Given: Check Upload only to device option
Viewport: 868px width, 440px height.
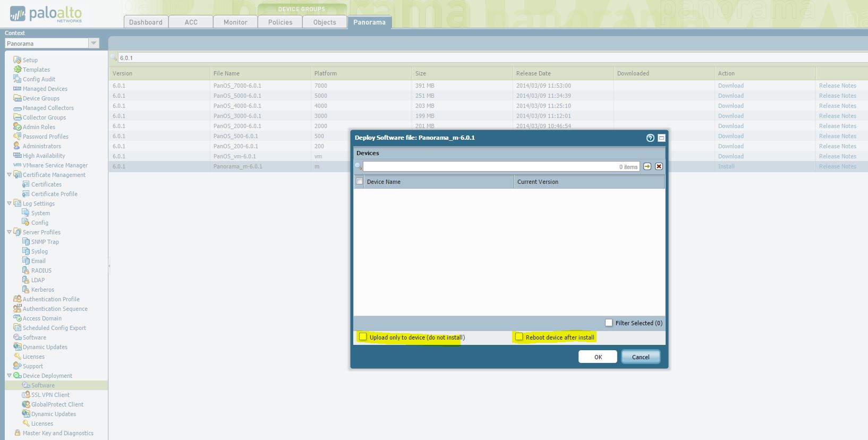Looking at the screenshot, I should 363,337.
